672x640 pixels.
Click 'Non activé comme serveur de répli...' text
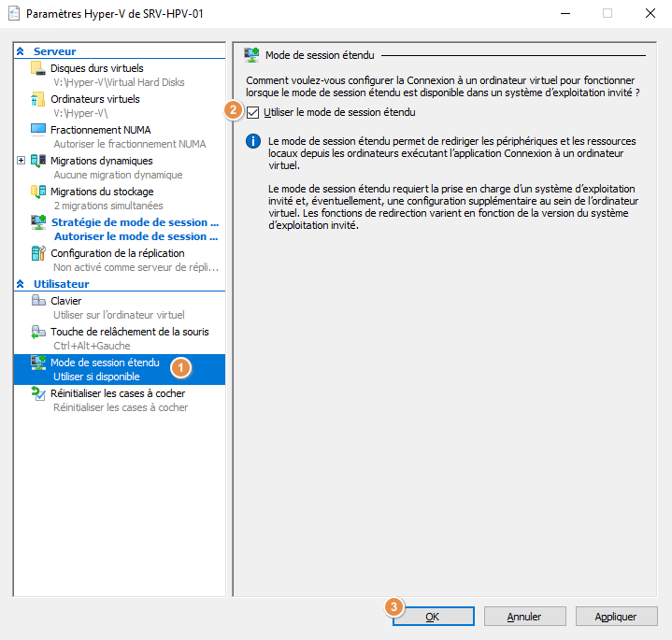pos(136,267)
